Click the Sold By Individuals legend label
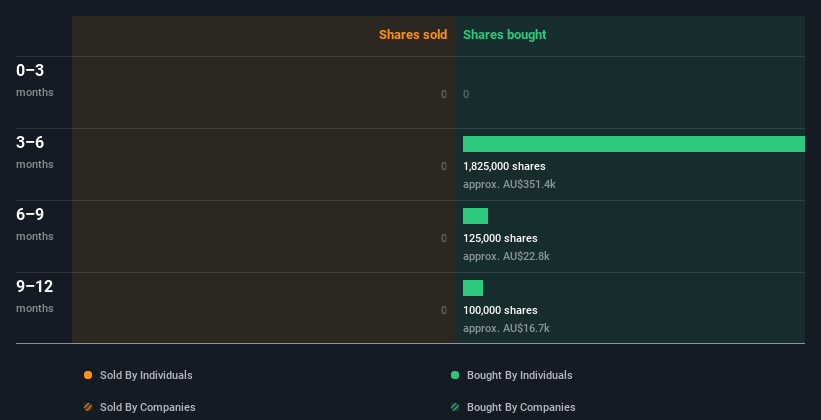This screenshot has height=420, width=821. [146, 375]
